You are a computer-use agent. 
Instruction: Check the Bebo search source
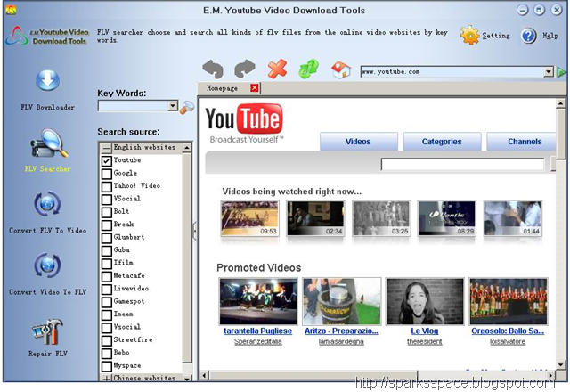(x=107, y=354)
